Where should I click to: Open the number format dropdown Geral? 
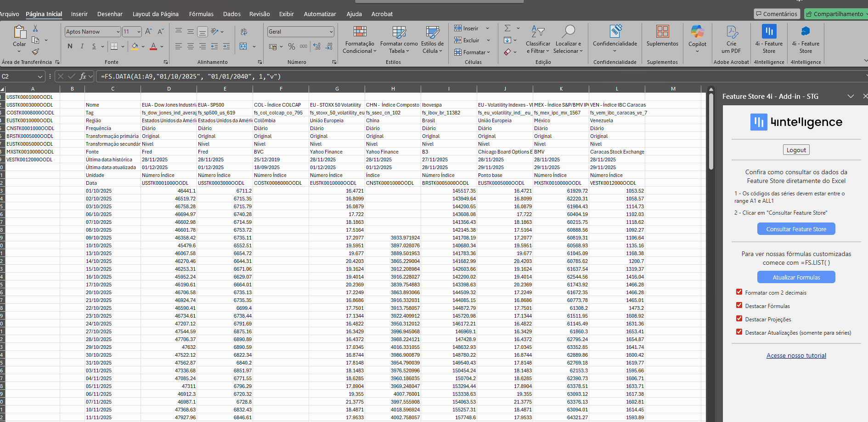[331, 32]
